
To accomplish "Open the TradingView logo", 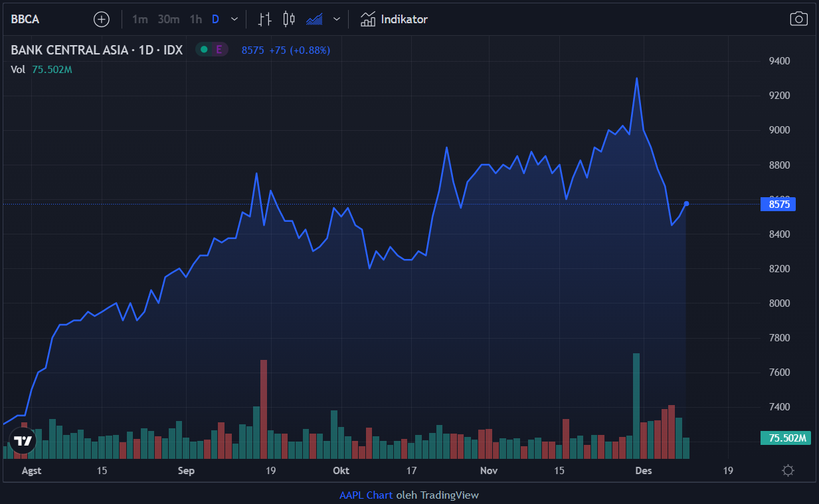I will pos(23,440).
